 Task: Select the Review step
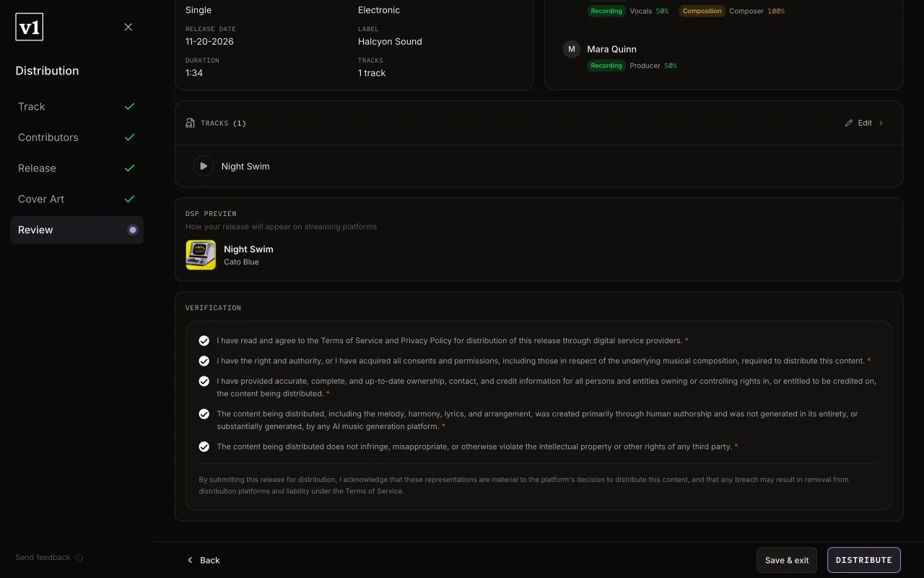[x=77, y=230]
